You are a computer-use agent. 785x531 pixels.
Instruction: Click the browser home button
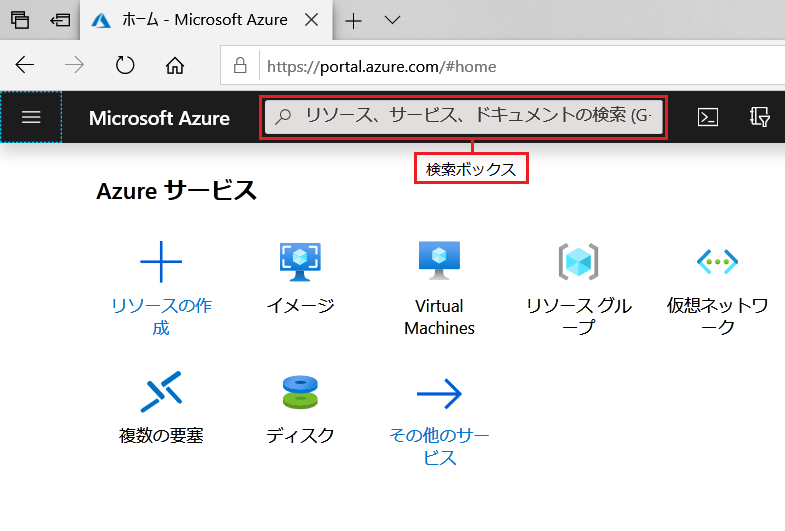(175, 66)
